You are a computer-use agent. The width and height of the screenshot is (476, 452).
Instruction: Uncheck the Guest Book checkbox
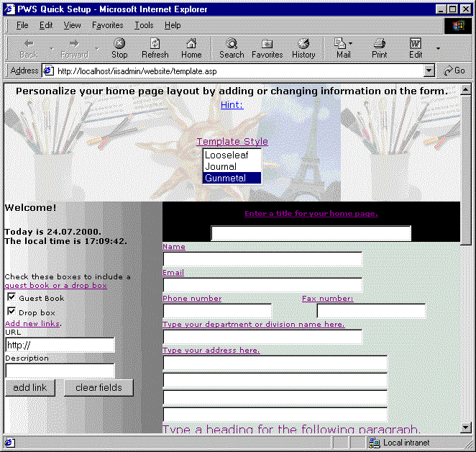12,297
